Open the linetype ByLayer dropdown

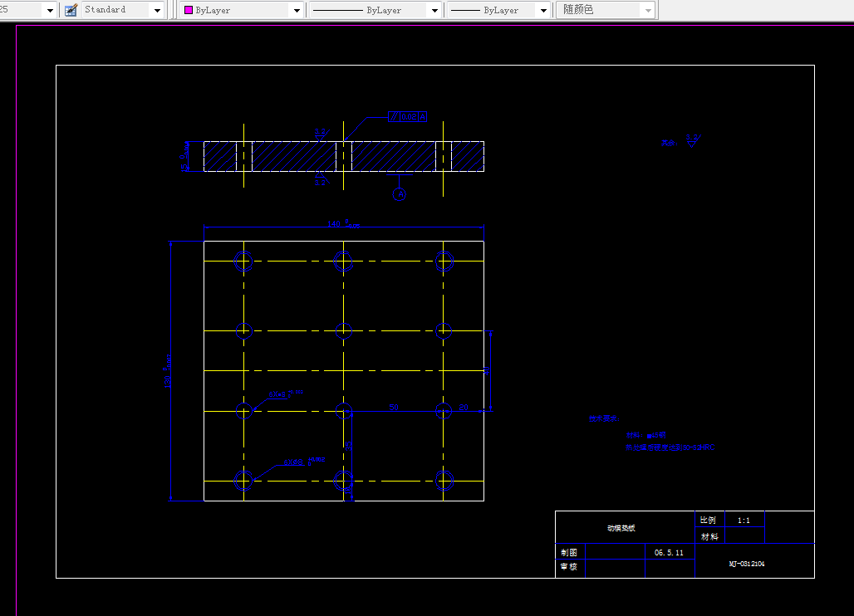(x=434, y=10)
